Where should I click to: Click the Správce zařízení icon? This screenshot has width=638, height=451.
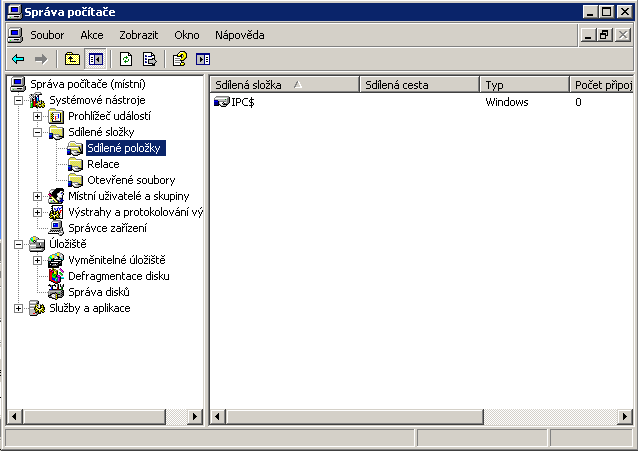pos(56,228)
